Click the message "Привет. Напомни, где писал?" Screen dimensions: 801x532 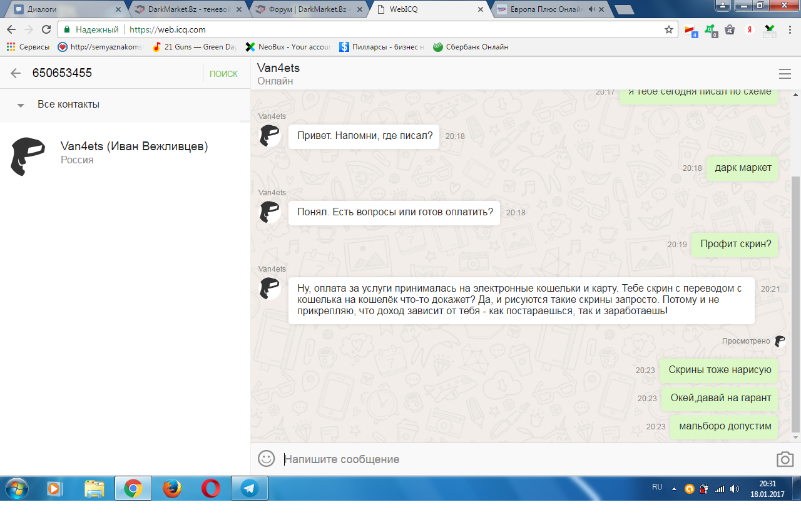pyautogui.click(x=364, y=135)
